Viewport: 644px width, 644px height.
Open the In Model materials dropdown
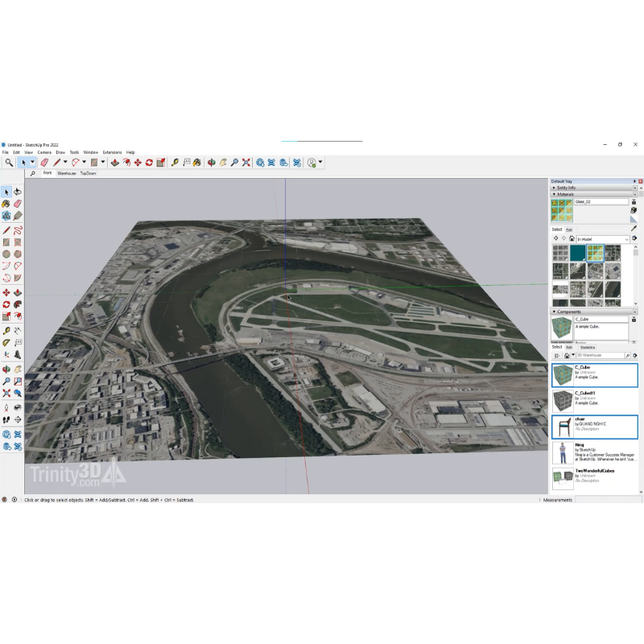tap(603, 239)
